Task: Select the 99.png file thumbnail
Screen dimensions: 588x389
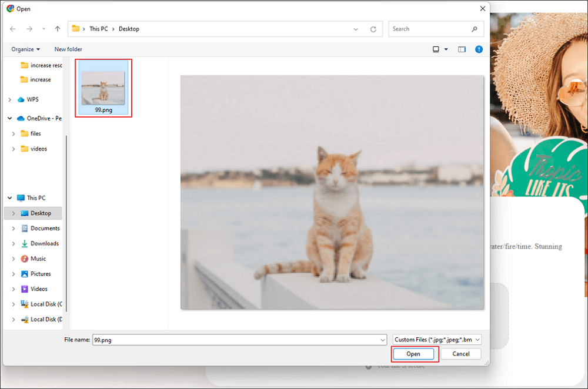Action: point(103,88)
